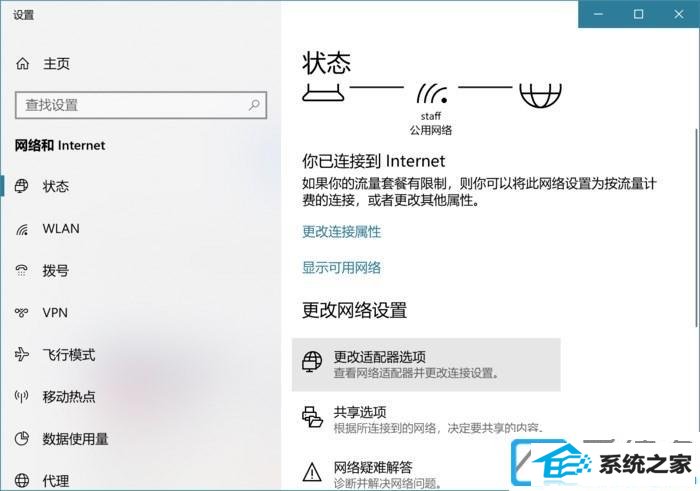Open the 数据使用量 pie chart icon
The width and height of the screenshot is (700, 491).
click(x=21, y=439)
